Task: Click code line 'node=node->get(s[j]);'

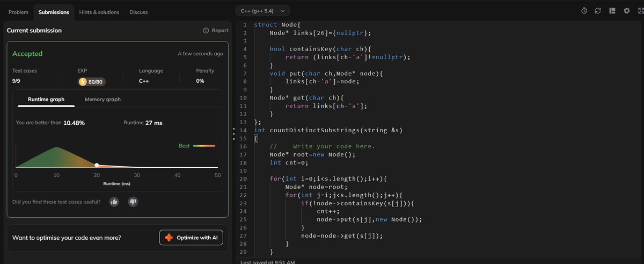Action: pyautogui.click(x=342, y=236)
